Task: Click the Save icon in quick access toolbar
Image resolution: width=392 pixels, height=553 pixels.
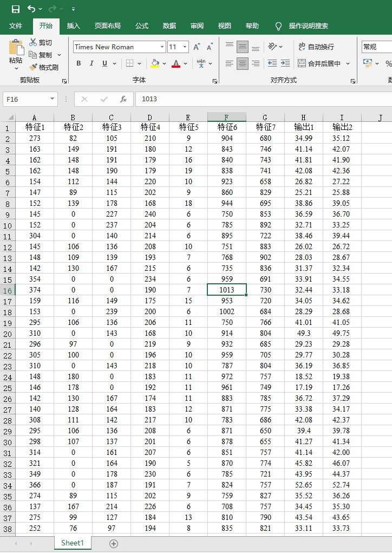Action: [16, 9]
